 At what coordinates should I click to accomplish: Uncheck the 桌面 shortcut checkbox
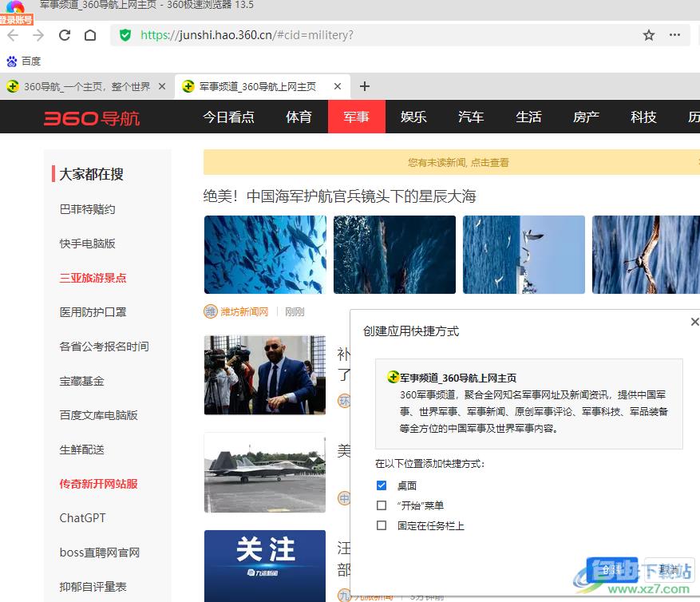click(382, 485)
